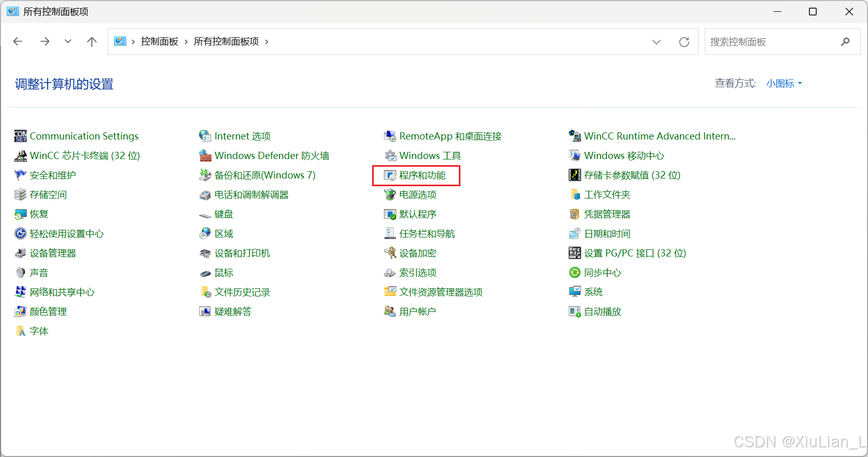
Task: Expand the address bar history dropdown
Action: coord(657,42)
